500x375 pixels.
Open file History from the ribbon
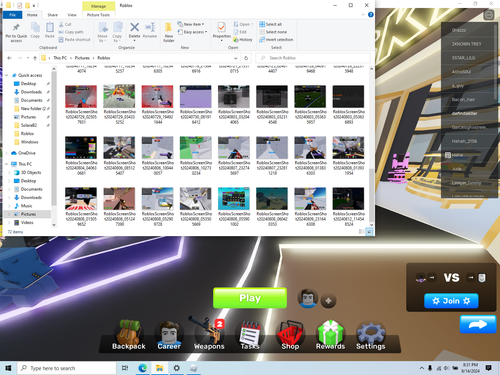click(x=243, y=40)
